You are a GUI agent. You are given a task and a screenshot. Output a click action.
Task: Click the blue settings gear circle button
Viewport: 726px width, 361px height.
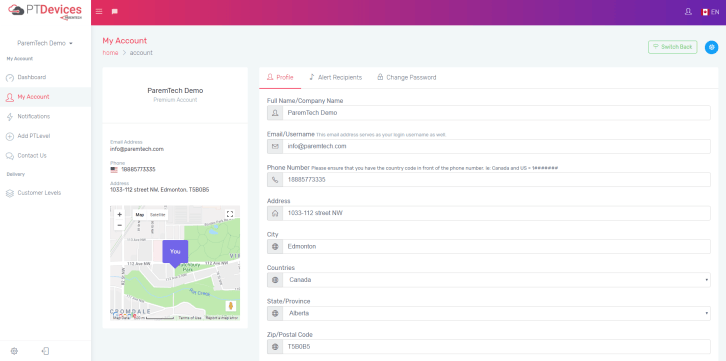(x=712, y=47)
